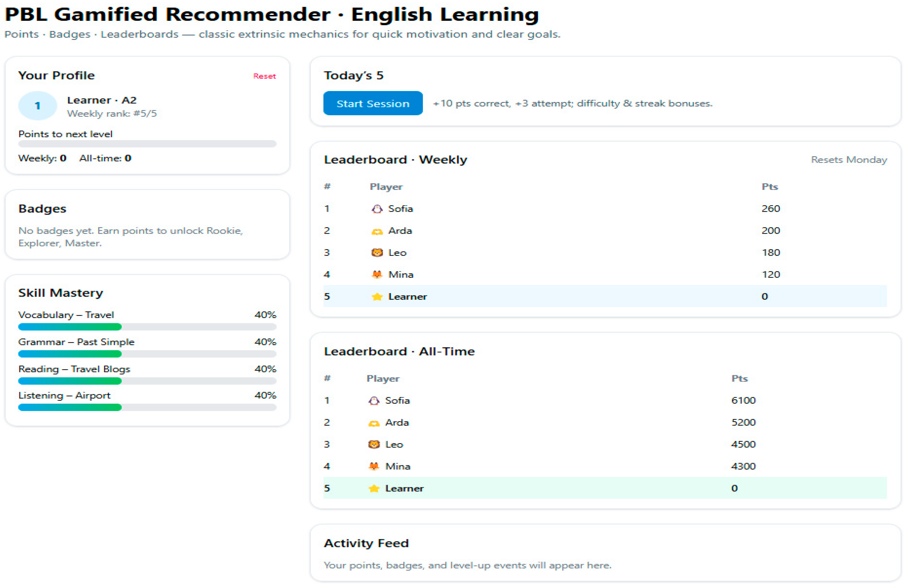The width and height of the screenshot is (909, 588).
Task: Click the Resets Monday label
Action: tap(849, 160)
